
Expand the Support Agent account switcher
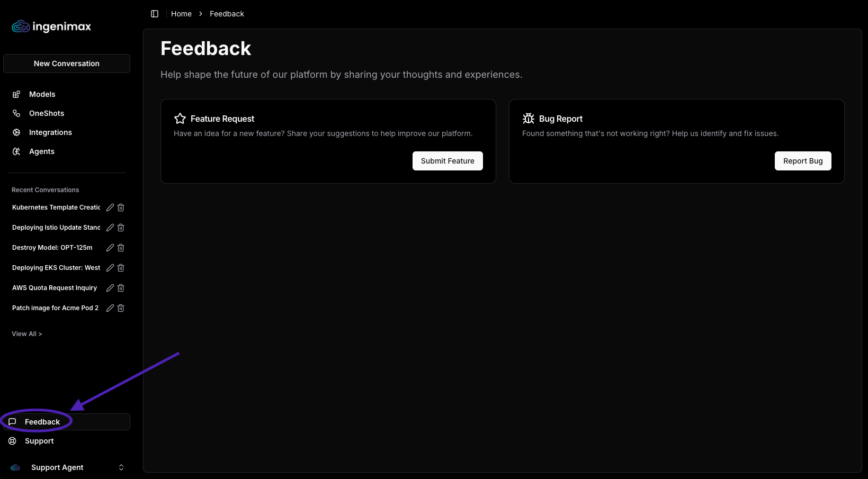tap(121, 467)
